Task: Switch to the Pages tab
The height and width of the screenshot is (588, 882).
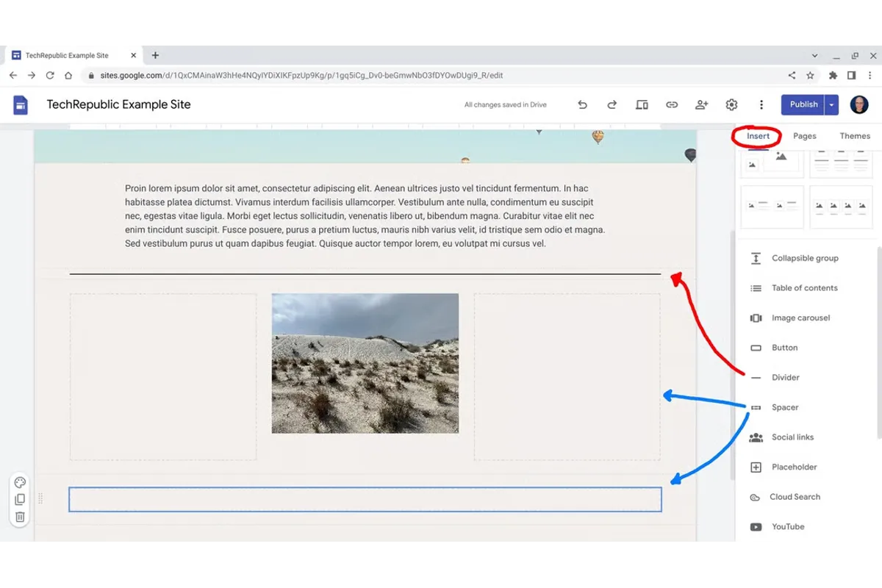Action: tap(805, 136)
